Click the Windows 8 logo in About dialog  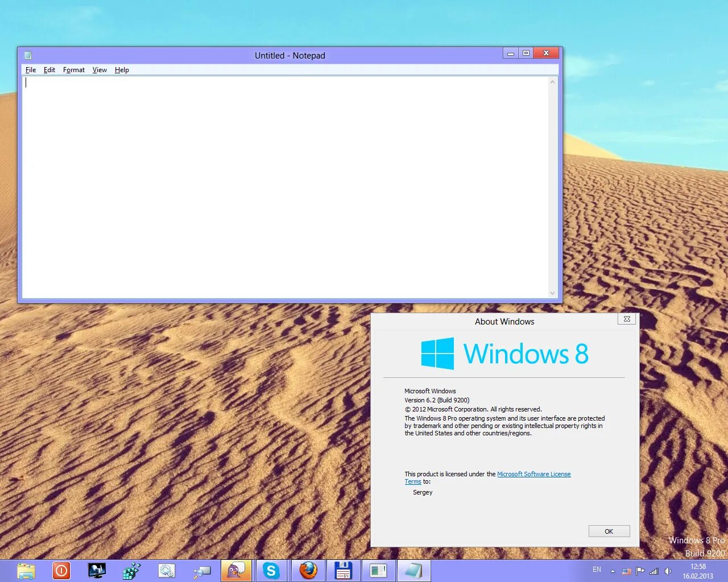(504, 354)
